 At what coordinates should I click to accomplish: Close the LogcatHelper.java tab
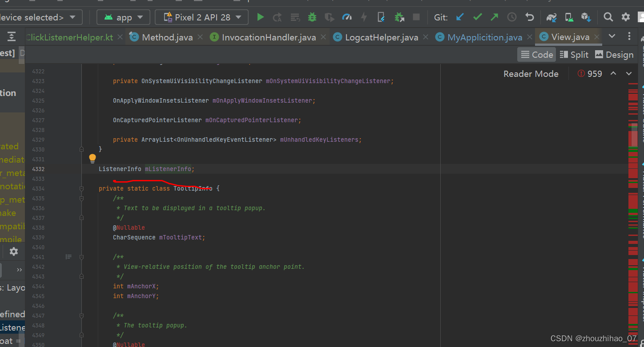pos(426,37)
